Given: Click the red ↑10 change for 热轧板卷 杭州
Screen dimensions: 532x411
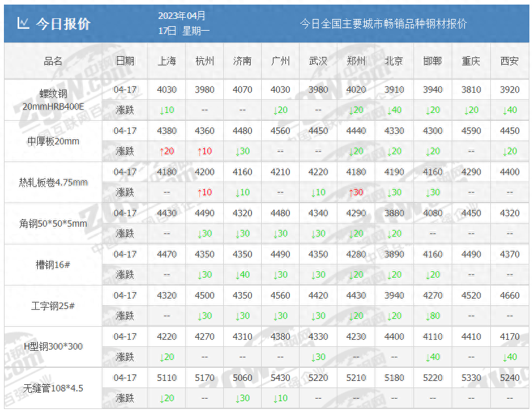Looking at the screenshot, I should (204, 192).
